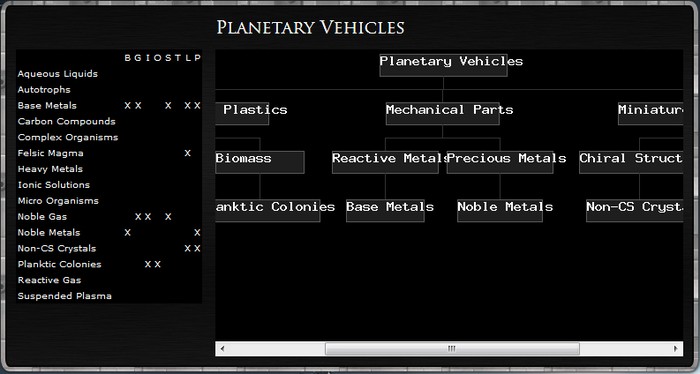Image resolution: width=700 pixels, height=374 pixels.
Task: Click the scrollbar left arrow
Action: coord(222,349)
